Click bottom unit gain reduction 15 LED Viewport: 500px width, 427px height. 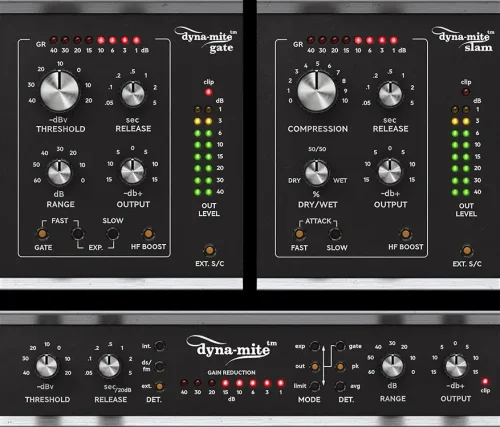pyautogui.click(x=225, y=383)
